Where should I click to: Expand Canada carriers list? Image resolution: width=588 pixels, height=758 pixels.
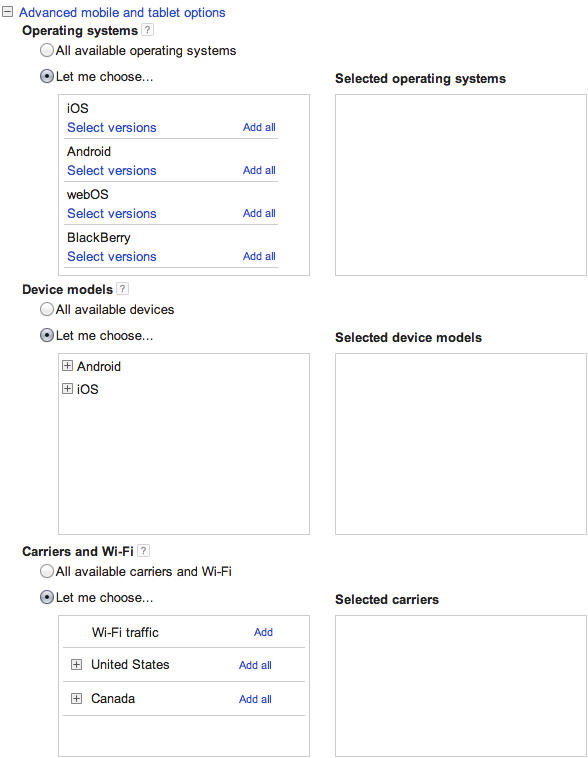tap(76, 699)
